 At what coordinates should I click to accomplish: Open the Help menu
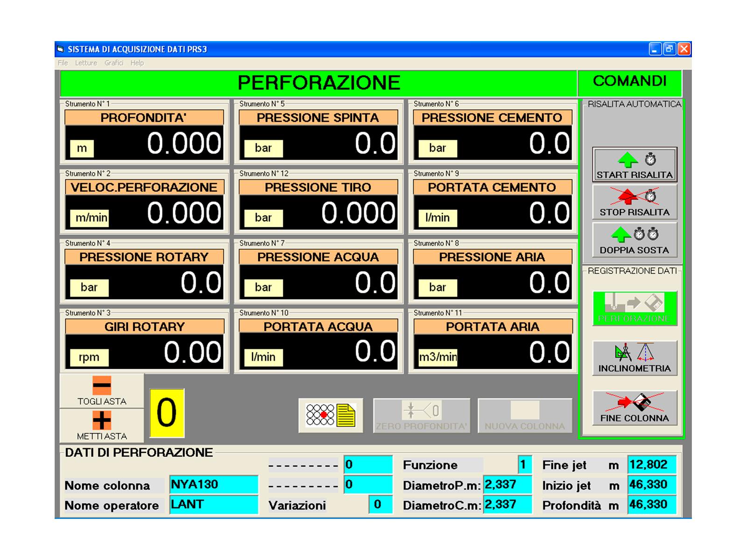(137, 63)
